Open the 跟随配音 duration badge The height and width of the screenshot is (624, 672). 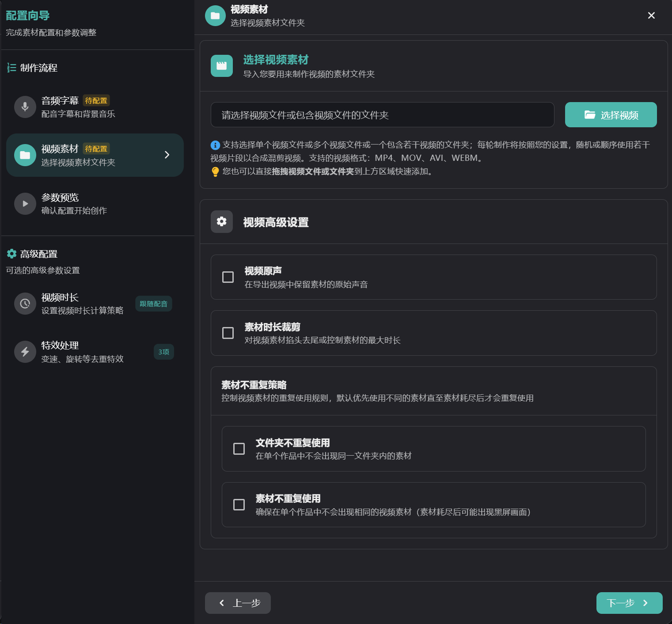(153, 304)
